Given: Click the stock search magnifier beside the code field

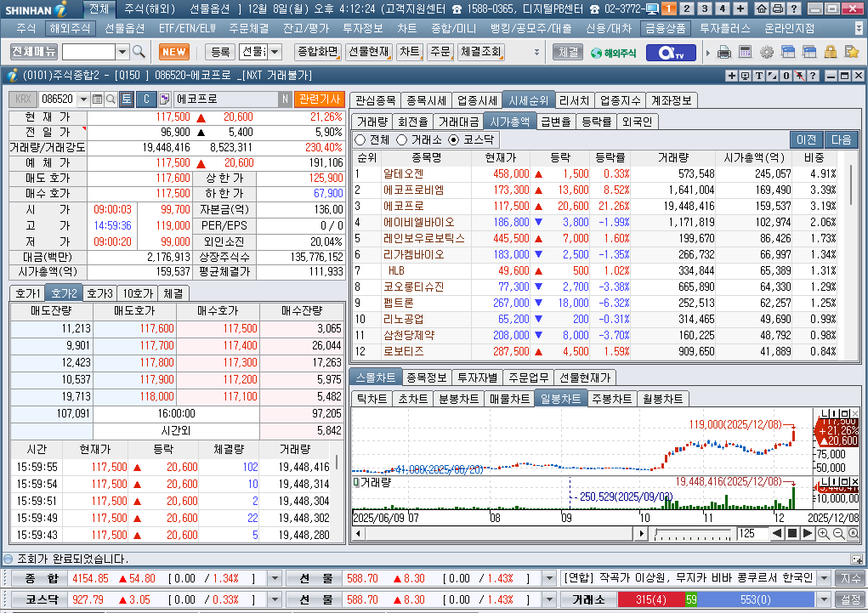Looking at the screenshot, I should point(111,99).
